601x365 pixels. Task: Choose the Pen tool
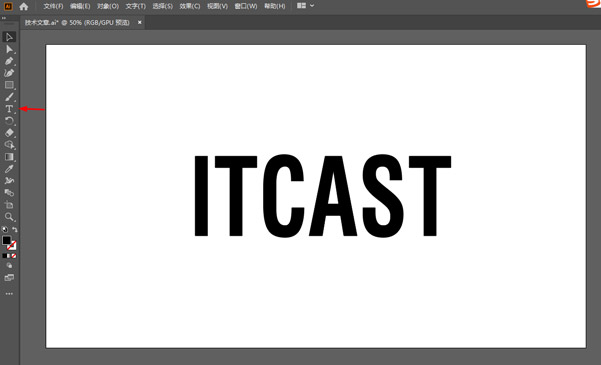pos(9,61)
